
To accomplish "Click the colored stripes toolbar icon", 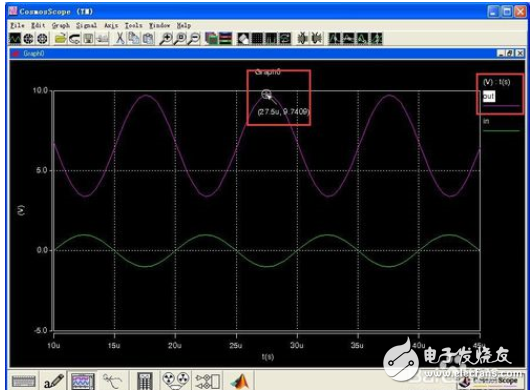I will coord(226,39).
